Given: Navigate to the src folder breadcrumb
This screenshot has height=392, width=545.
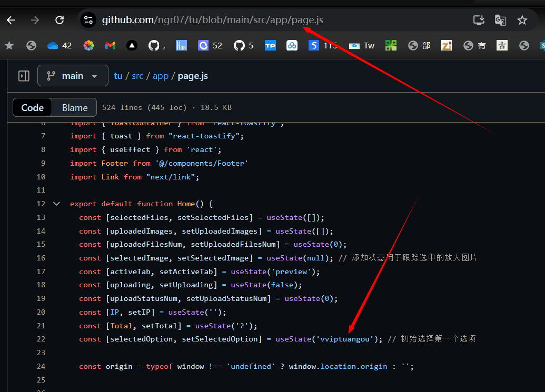Looking at the screenshot, I should pyautogui.click(x=137, y=76).
